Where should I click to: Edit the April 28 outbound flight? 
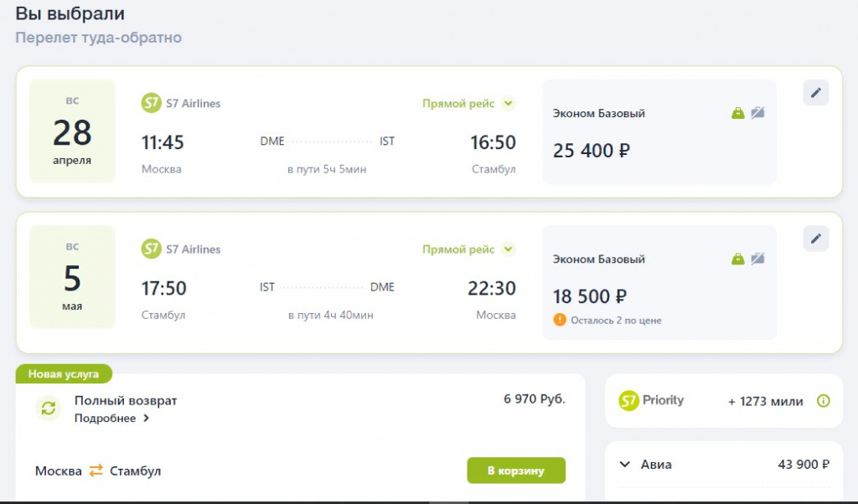pos(815,93)
